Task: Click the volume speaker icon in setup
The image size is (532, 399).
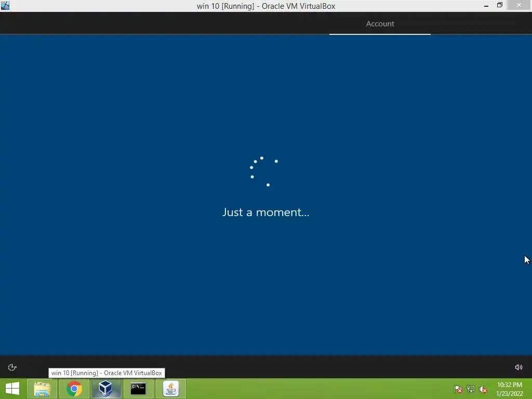Action: click(518, 367)
